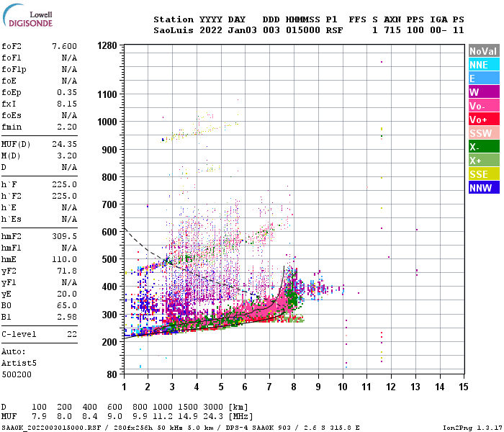Select the NNW blue legend swatch

(x=484, y=188)
